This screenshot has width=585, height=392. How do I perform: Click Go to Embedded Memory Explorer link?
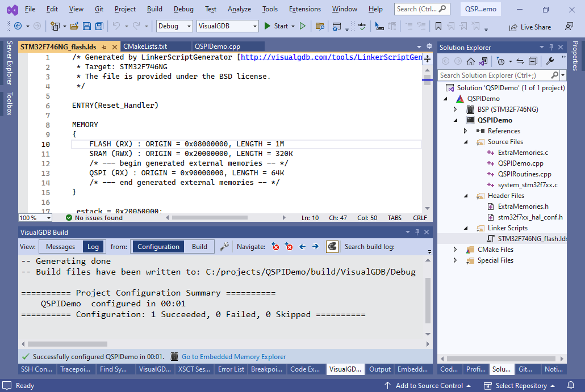coord(233,357)
